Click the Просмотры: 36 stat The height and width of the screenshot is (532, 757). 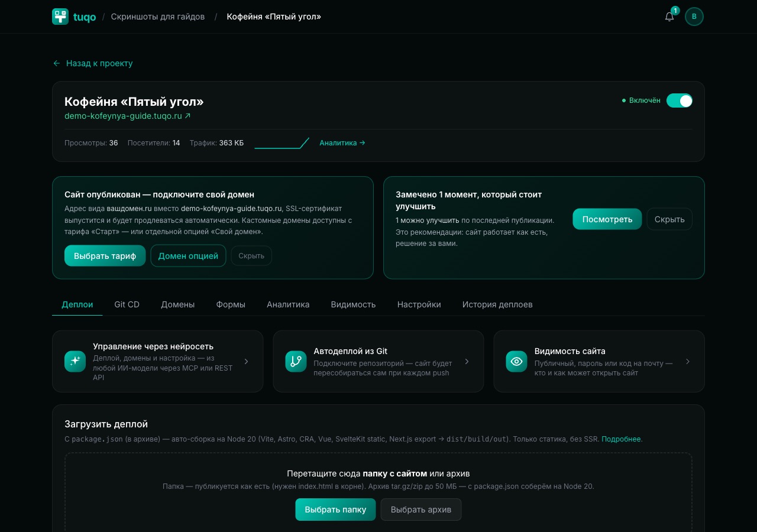[x=91, y=142]
